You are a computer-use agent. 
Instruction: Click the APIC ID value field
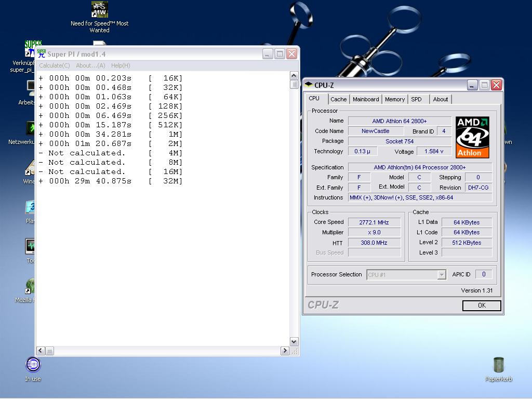[484, 274]
